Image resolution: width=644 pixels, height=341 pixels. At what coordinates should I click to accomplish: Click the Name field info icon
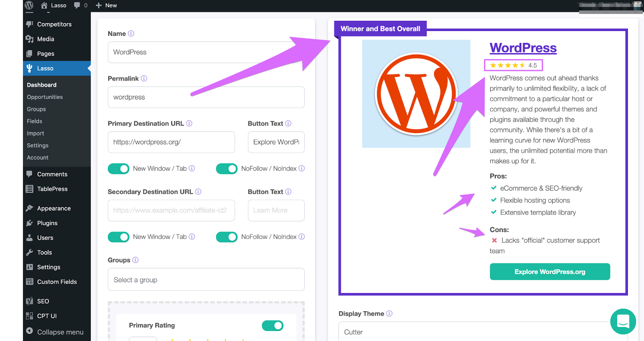(131, 33)
